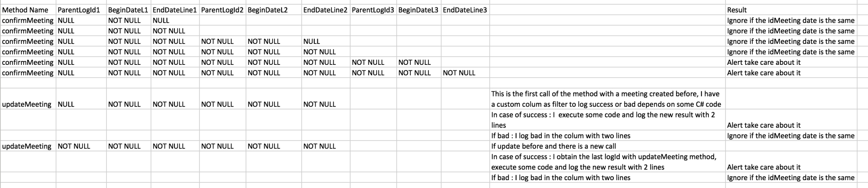Select the "Result" header cell
The width and height of the screenshot is (868, 188).
click(x=736, y=10)
